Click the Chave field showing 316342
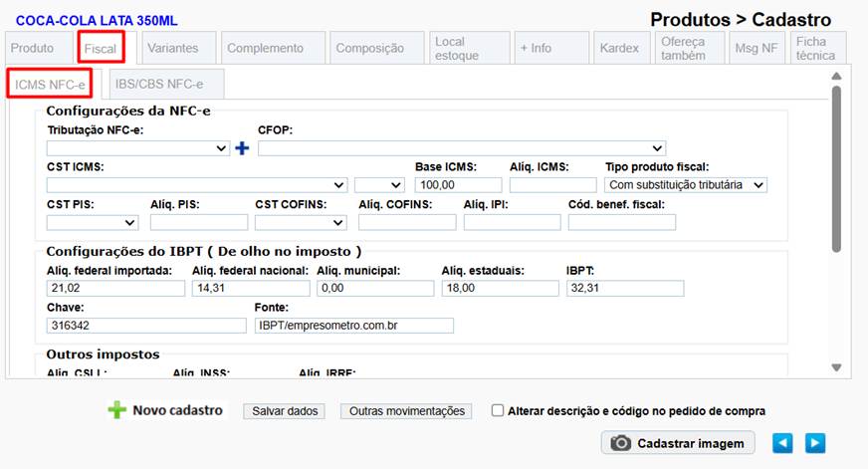 [146, 326]
